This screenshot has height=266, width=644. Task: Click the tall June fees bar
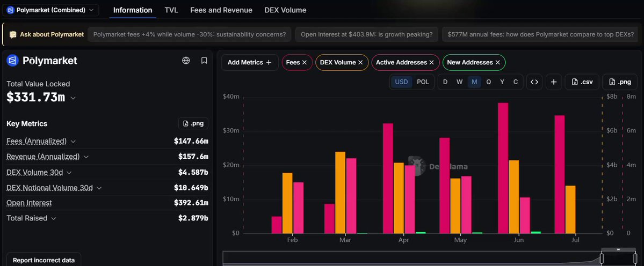tap(503, 168)
